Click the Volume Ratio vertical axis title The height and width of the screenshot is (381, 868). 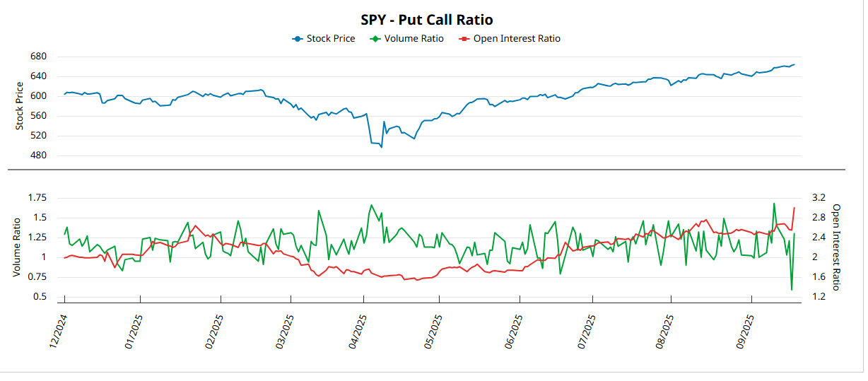click(x=17, y=247)
